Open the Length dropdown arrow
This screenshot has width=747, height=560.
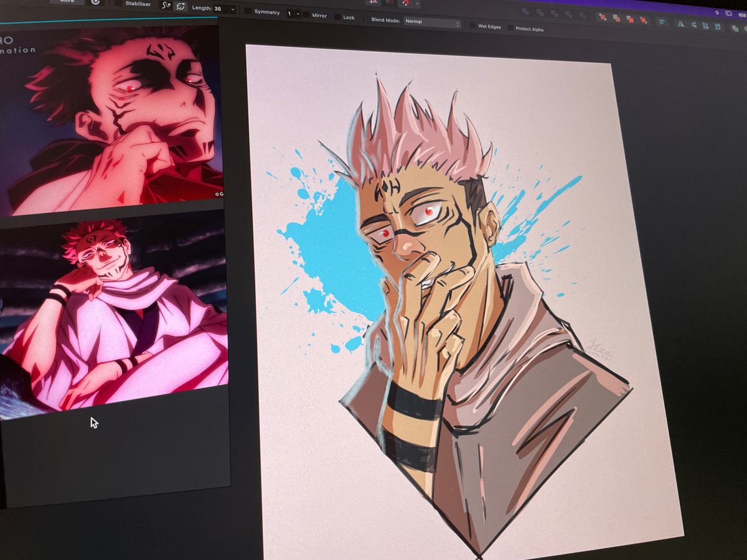pos(233,9)
